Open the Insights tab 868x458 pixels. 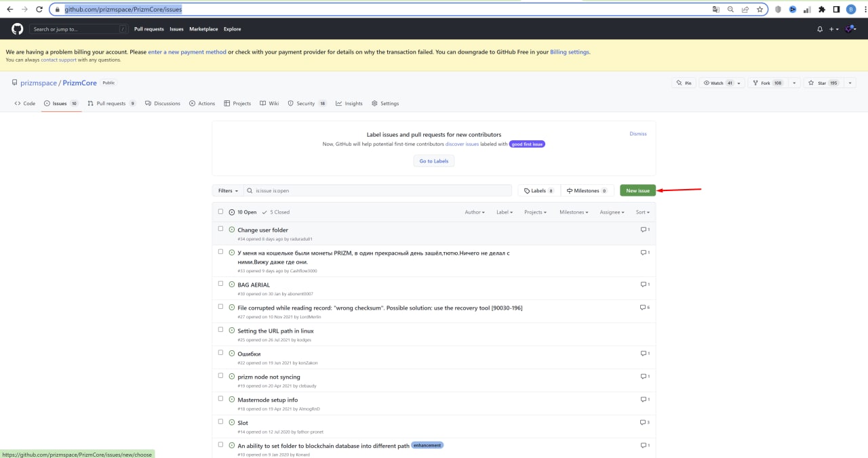pos(349,104)
